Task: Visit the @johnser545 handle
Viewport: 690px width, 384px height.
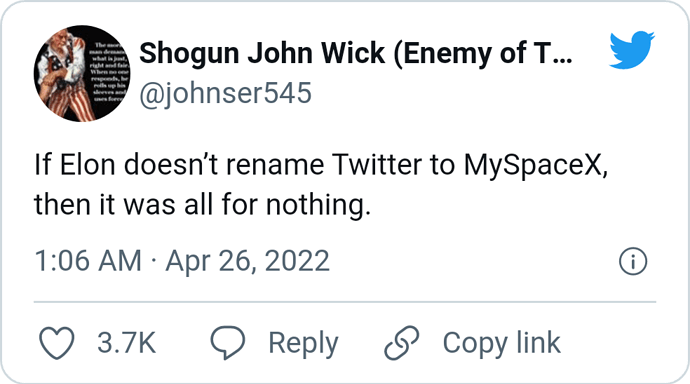Action: 225,93
